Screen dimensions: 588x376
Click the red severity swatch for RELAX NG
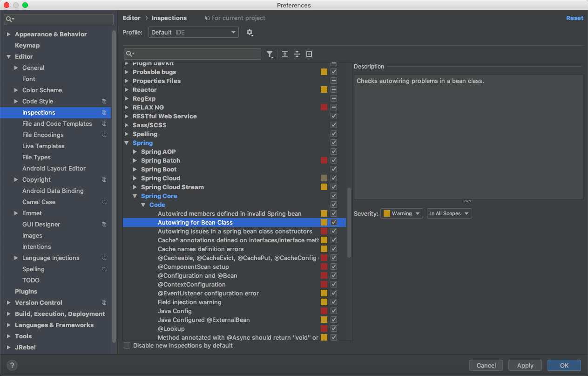(x=324, y=108)
